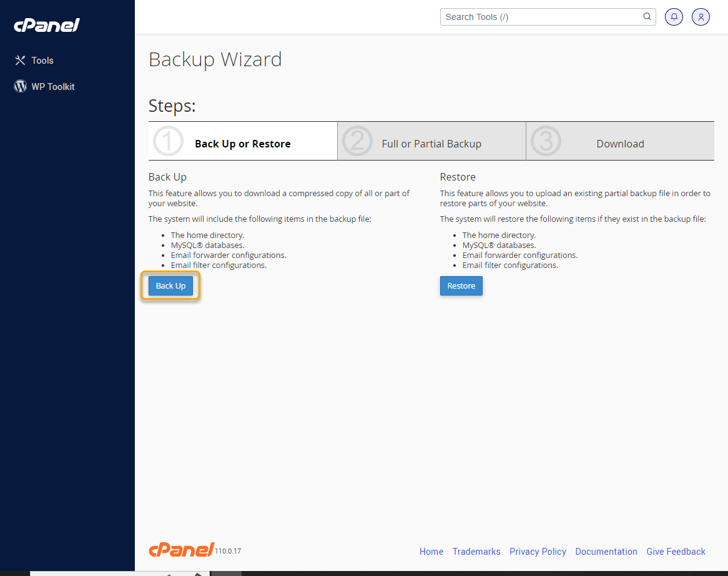Image resolution: width=728 pixels, height=576 pixels.
Task: Click the search magnifier icon
Action: [x=647, y=17]
